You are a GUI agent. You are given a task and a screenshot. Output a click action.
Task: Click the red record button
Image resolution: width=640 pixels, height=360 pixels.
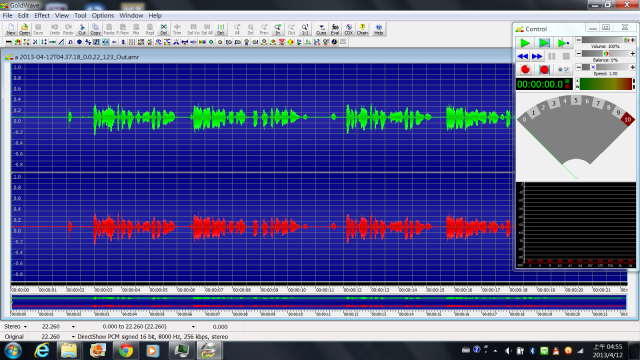point(525,69)
